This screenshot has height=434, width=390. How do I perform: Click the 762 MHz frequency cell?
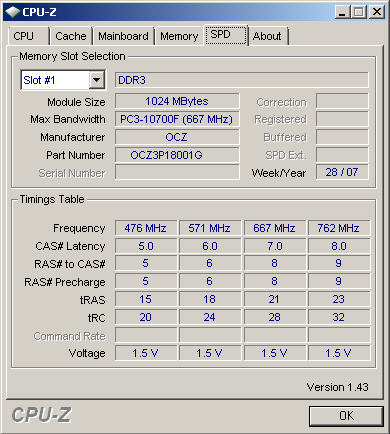point(339,228)
